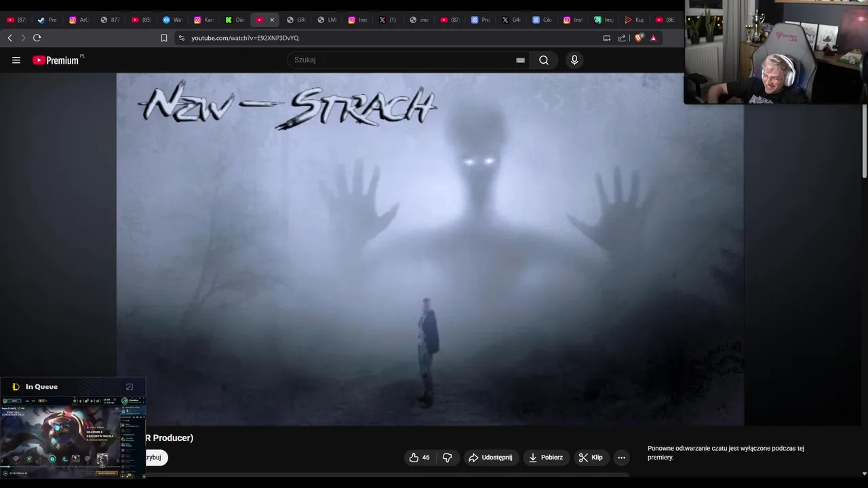Open the YouTube hamburger guide menu

click(16, 60)
